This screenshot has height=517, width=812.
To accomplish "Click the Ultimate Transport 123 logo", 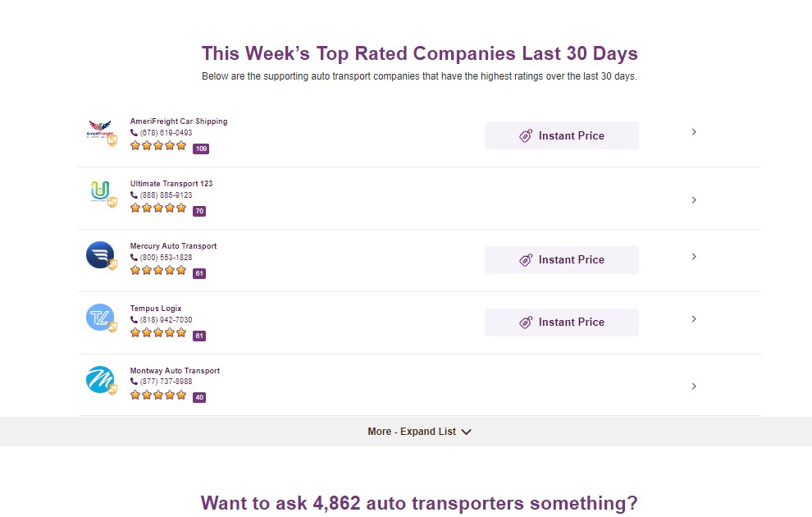I will tap(99, 192).
